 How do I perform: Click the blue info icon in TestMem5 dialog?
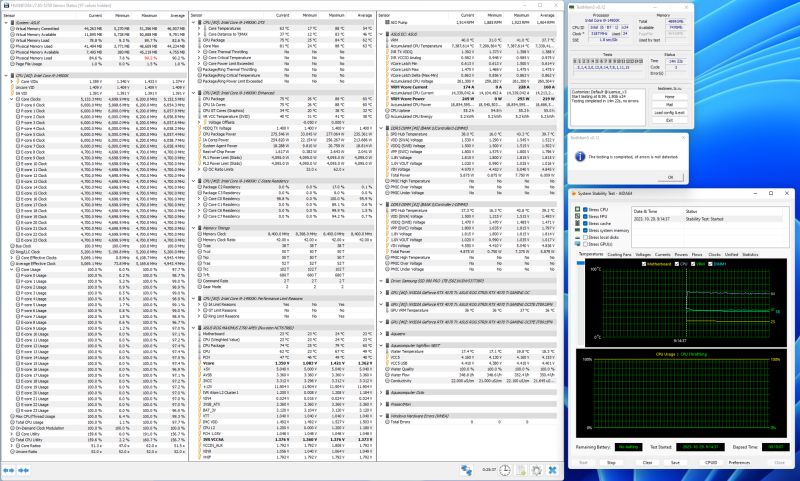tap(580, 157)
